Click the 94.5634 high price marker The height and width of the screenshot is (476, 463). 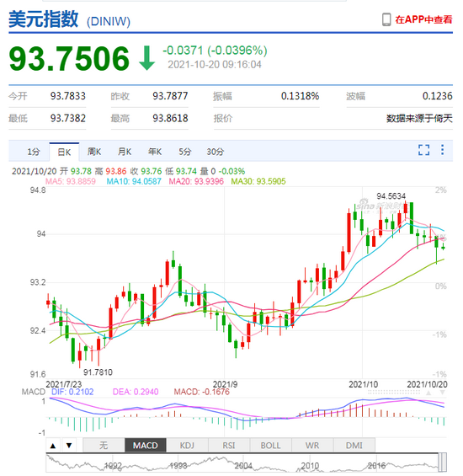[x=391, y=196]
